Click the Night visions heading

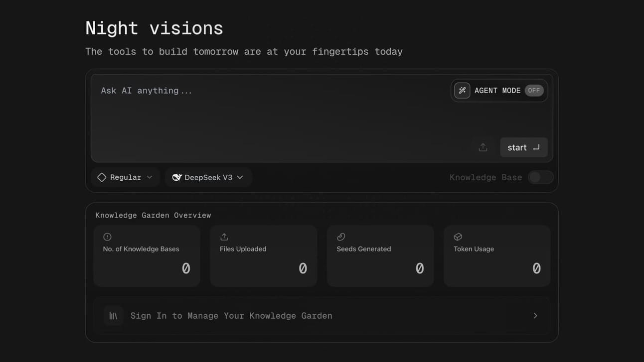tap(154, 28)
